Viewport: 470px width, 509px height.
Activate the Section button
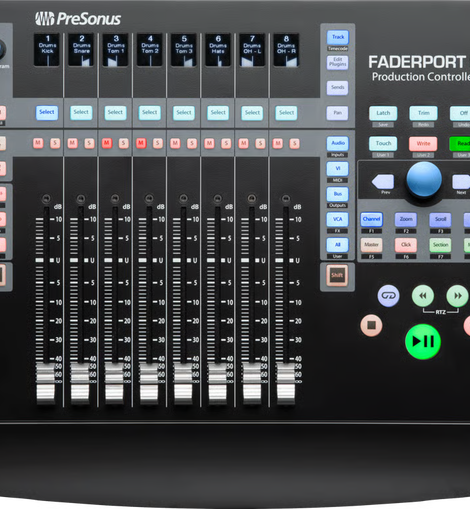(x=440, y=245)
